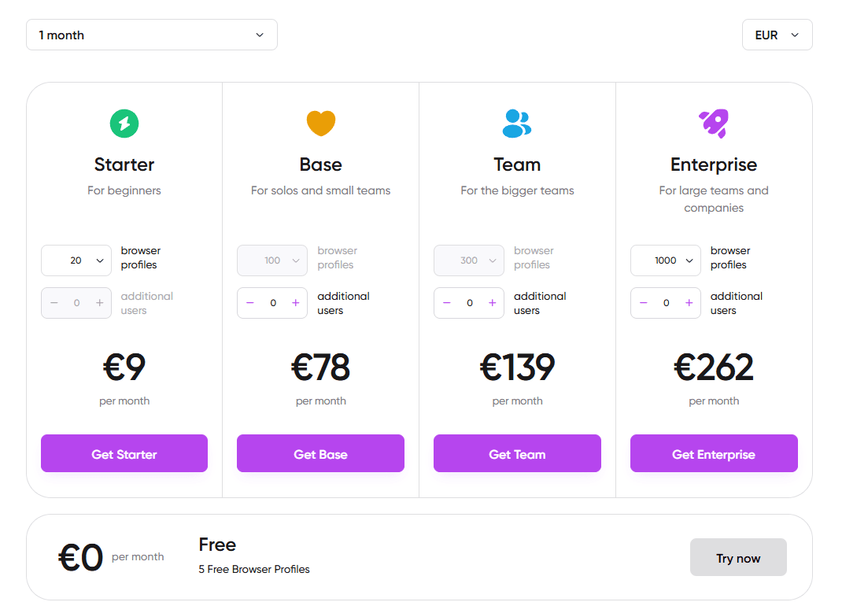868x602 pixels.
Task: Add one additional user to Enterprise plan
Action: [689, 303]
